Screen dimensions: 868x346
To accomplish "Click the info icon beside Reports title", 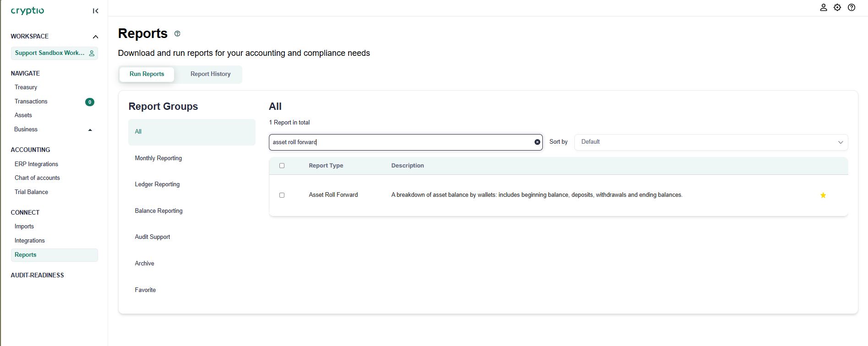I will 177,34.
